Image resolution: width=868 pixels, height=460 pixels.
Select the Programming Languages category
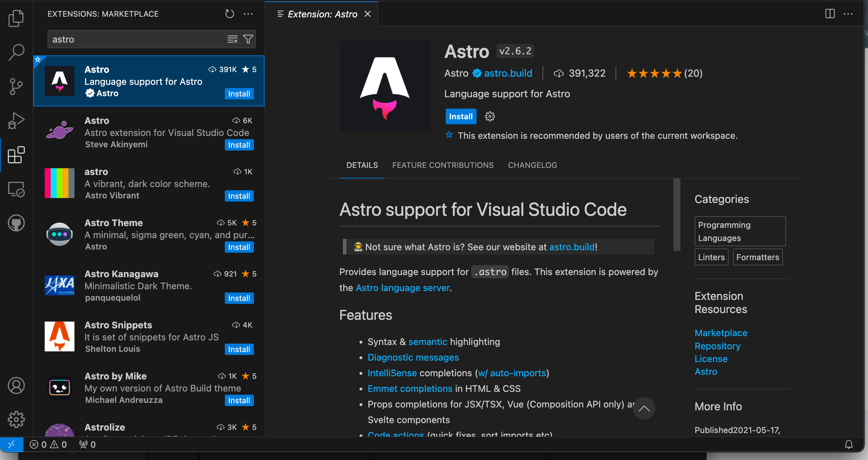[x=740, y=231]
